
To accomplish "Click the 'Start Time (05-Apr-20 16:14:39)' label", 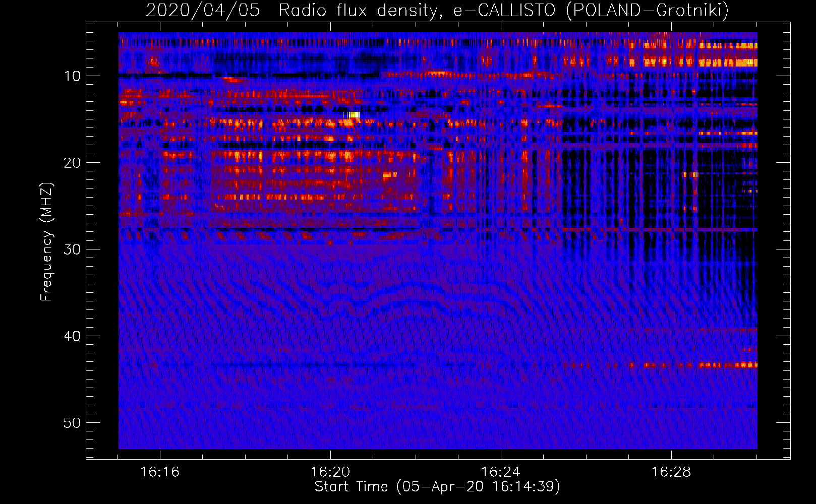I will [437, 487].
